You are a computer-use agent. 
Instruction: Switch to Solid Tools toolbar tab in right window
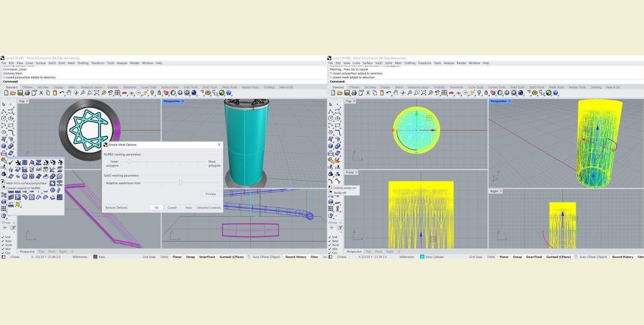pos(518,87)
